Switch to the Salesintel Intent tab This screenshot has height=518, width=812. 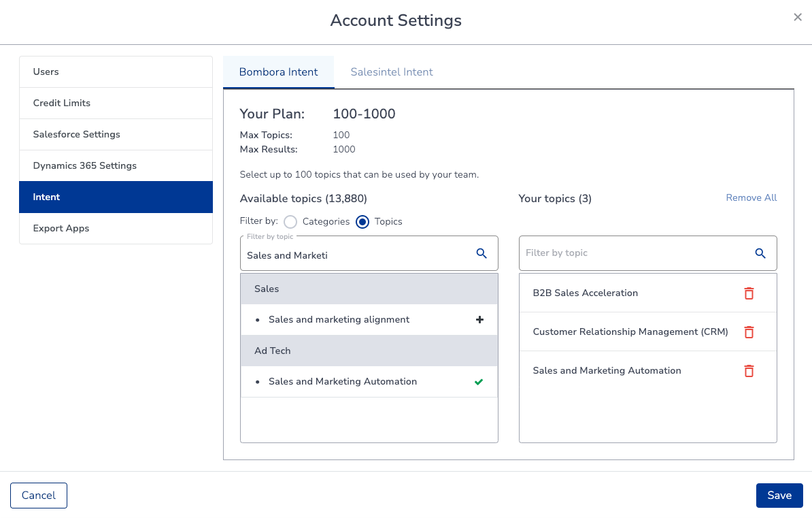[392, 72]
